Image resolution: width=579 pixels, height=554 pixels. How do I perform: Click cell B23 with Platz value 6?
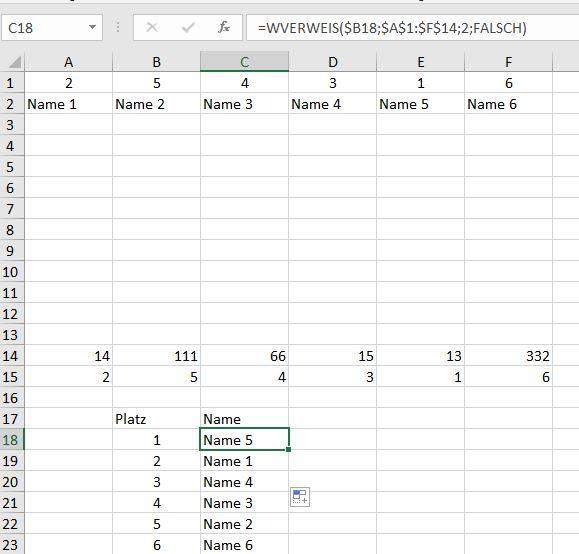[x=157, y=544]
